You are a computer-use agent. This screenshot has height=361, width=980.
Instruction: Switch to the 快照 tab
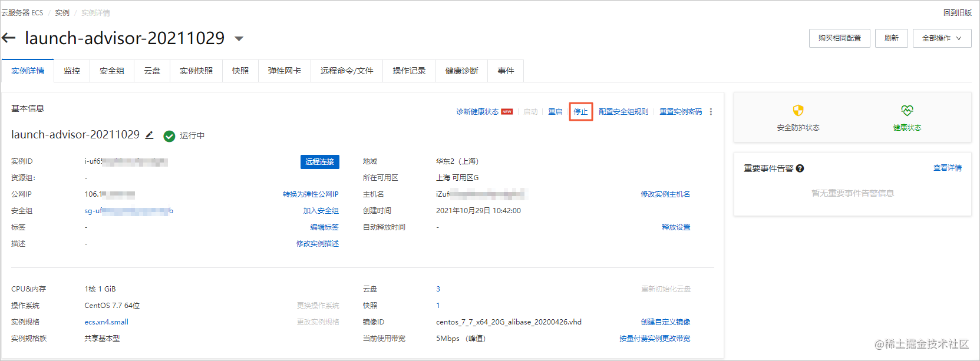click(x=240, y=71)
